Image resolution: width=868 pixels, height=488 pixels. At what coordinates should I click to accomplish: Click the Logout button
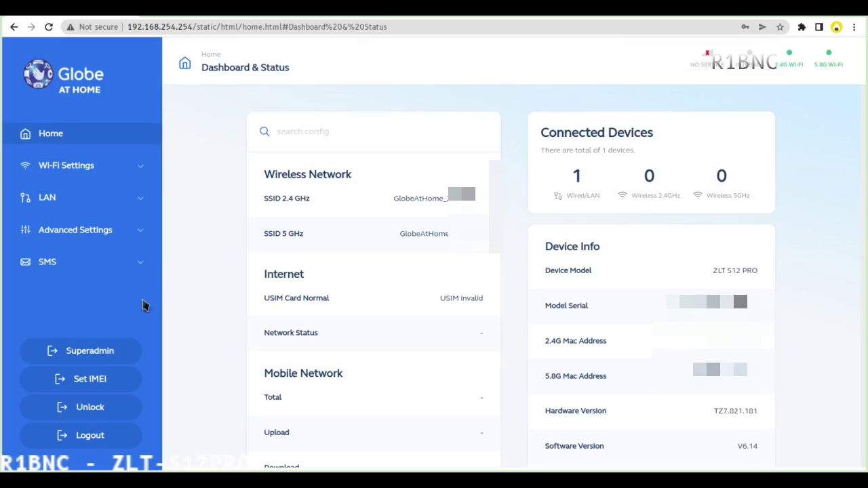(x=81, y=435)
